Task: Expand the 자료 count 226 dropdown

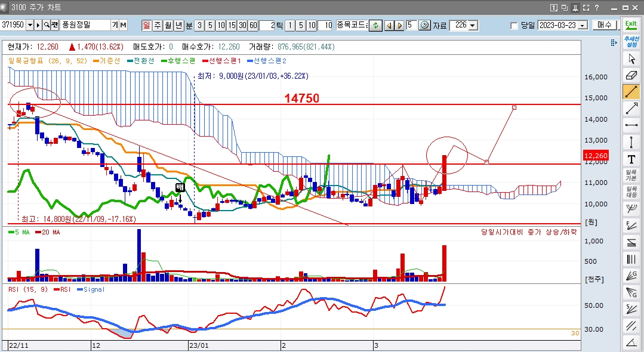Action: click(473, 25)
